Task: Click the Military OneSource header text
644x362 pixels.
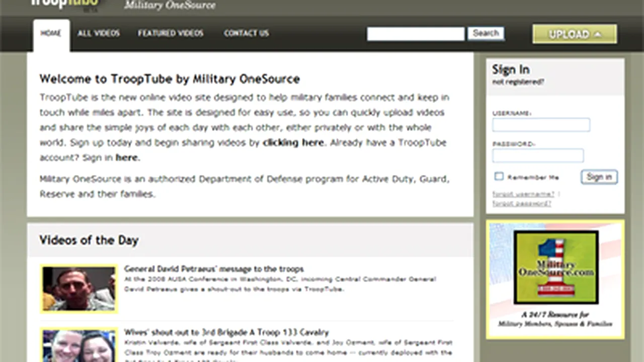Action: (x=170, y=6)
